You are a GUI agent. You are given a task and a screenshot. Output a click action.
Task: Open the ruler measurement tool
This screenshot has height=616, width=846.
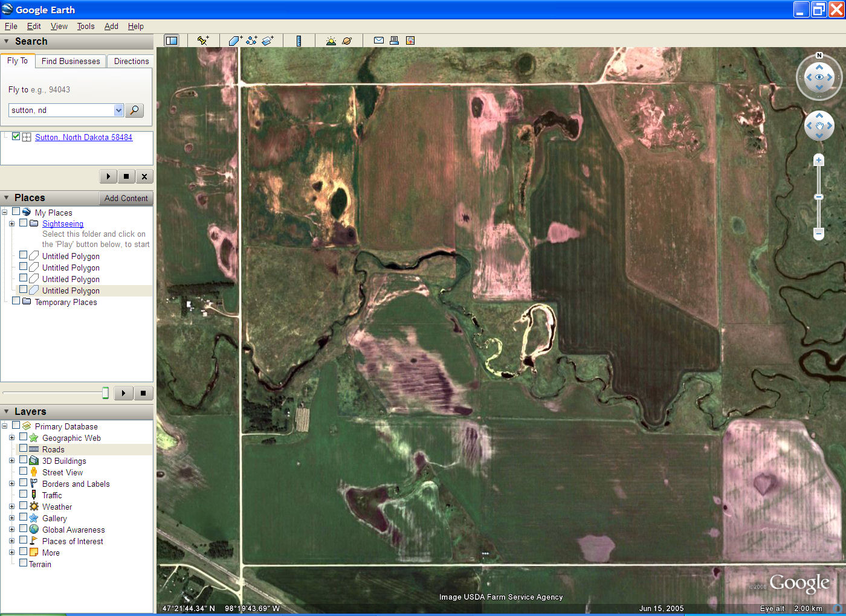(x=299, y=40)
